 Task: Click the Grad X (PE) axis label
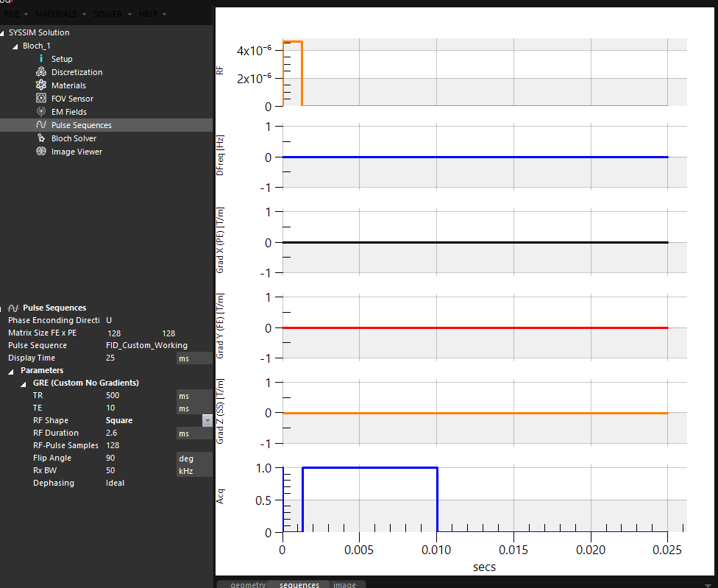220,241
